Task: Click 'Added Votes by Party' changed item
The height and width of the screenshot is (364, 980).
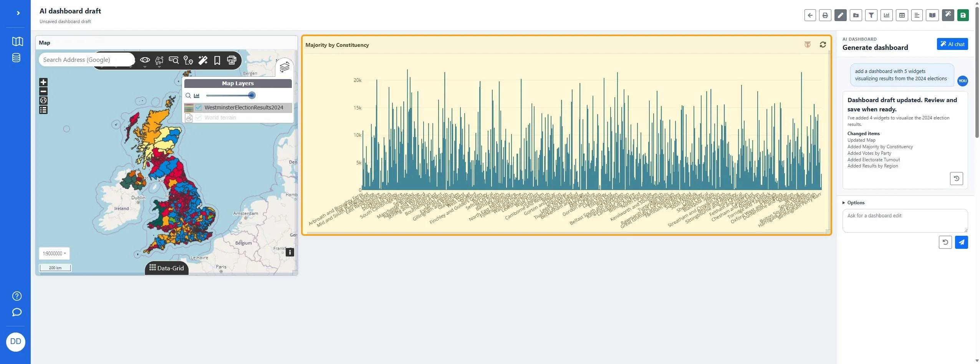Action: (869, 153)
